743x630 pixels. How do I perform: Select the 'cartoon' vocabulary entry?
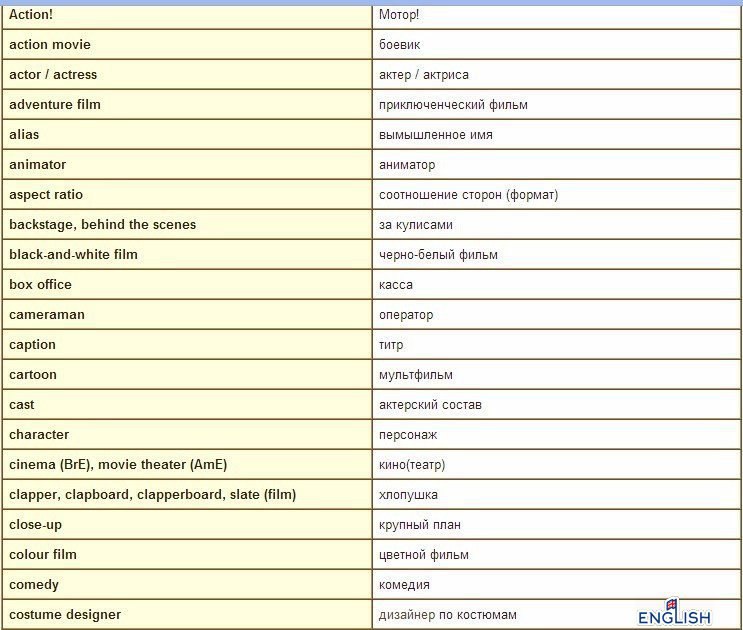(33, 375)
